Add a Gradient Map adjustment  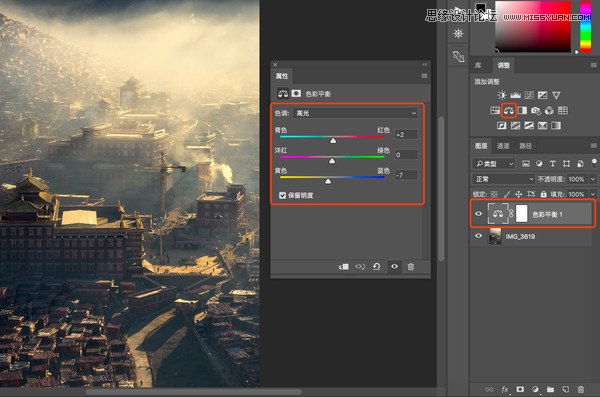tap(556, 126)
